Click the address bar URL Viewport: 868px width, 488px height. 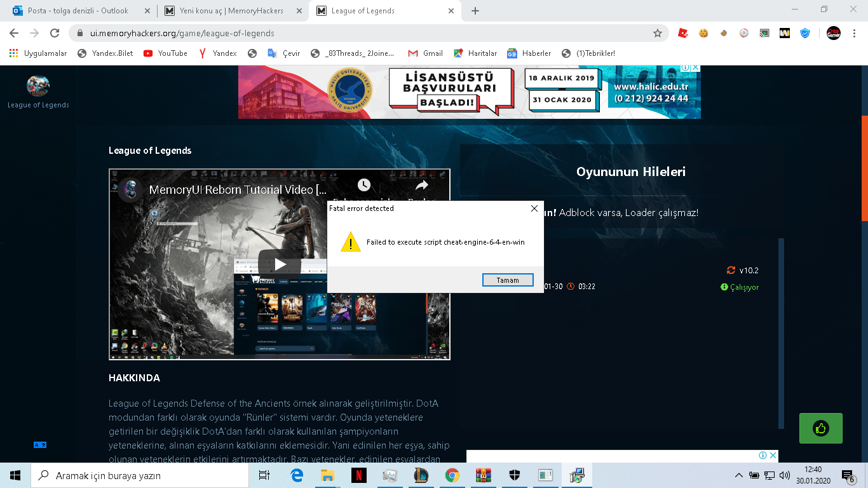click(x=182, y=33)
